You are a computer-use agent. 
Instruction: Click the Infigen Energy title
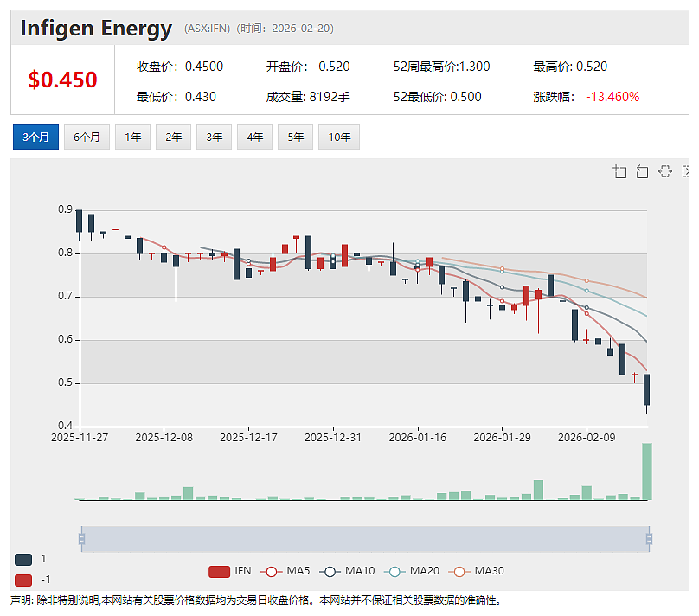96,28
